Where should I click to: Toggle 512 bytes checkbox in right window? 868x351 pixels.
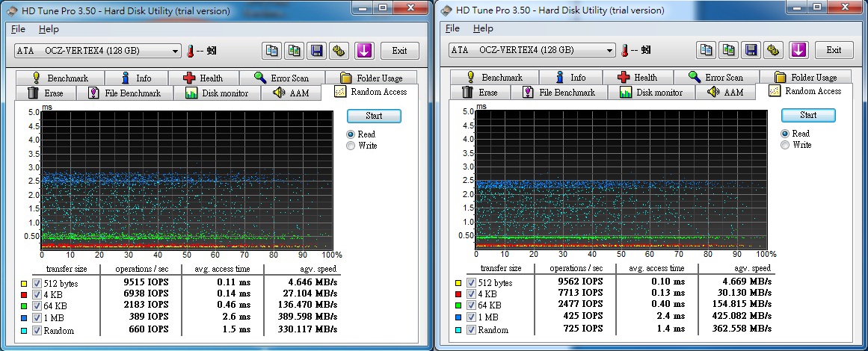click(471, 282)
